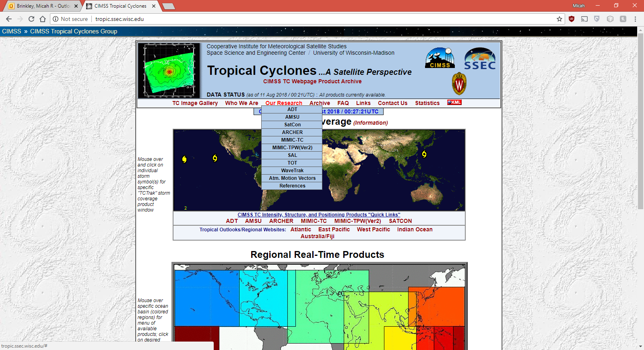Click the satellite storm thumbnail image
The width and height of the screenshot is (644, 350).
click(x=169, y=70)
